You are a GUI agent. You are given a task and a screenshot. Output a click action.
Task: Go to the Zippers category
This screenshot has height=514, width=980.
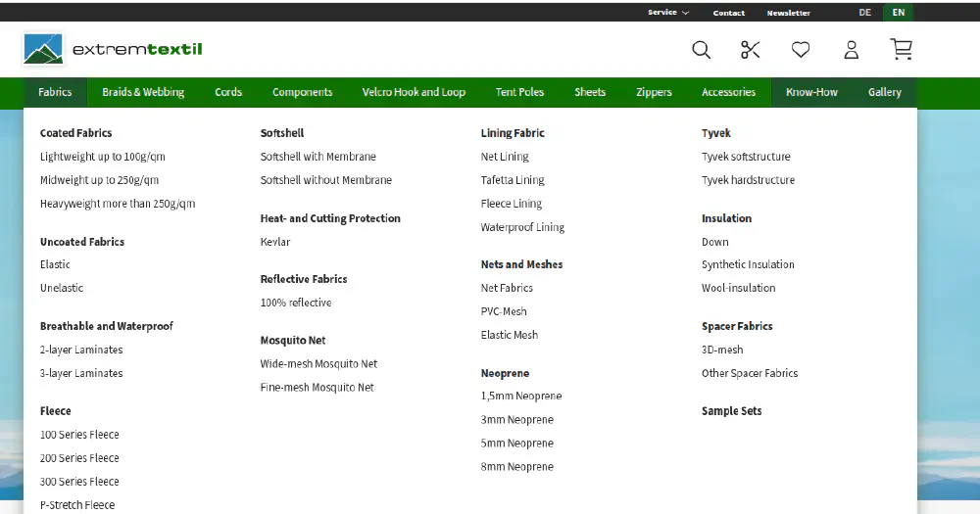tap(654, 92)
